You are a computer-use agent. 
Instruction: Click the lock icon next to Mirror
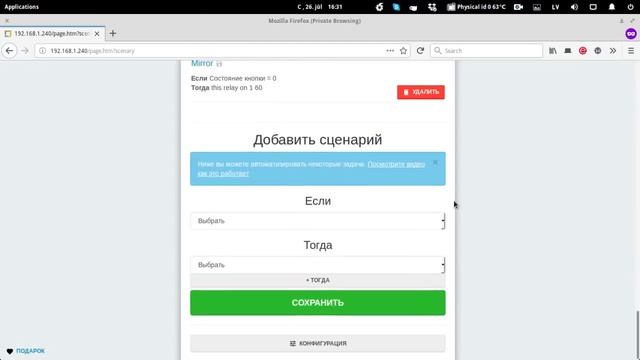point(219,64)
